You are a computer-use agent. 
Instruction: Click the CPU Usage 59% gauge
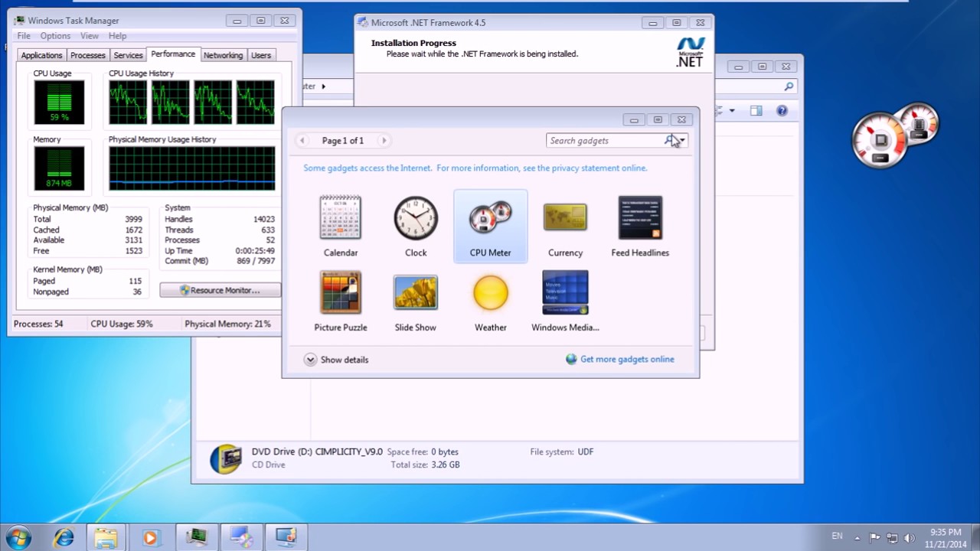coord(59,102)
